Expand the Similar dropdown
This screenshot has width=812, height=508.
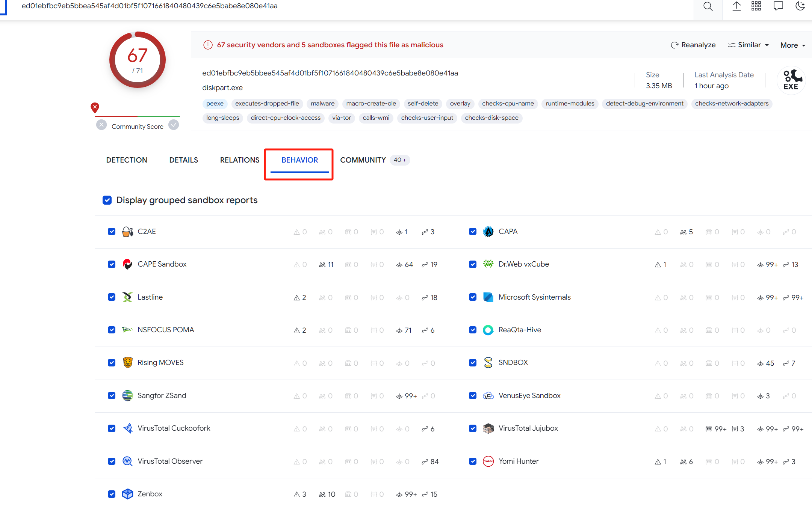[x=748, y=45]
